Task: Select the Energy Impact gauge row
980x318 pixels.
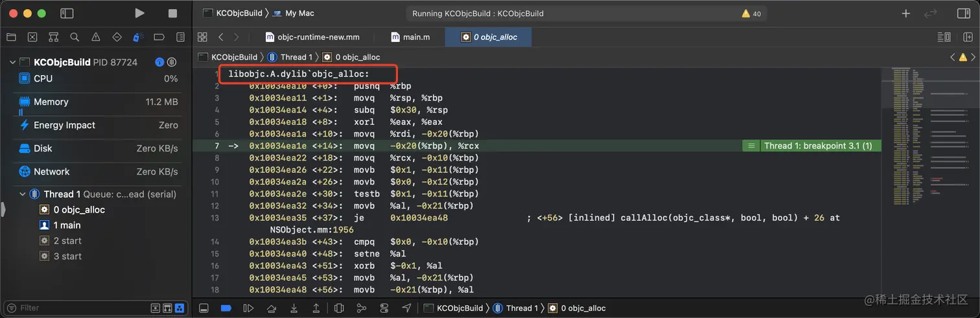Action: tap(97, 125)
